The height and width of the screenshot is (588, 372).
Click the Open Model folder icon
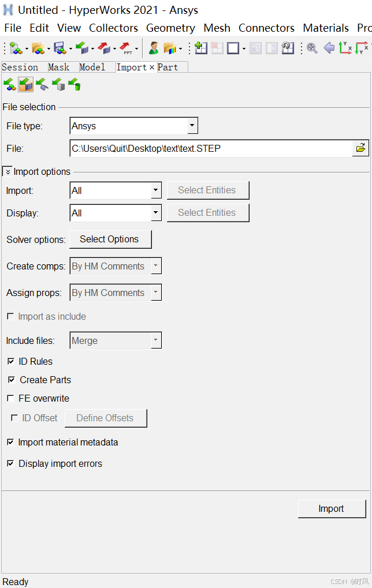[x=38, y=48]
